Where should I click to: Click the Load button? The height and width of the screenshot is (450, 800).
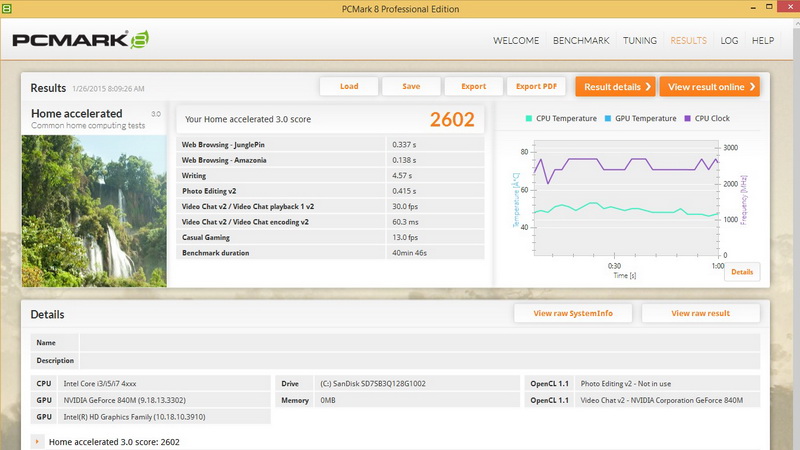click(349, 86)
